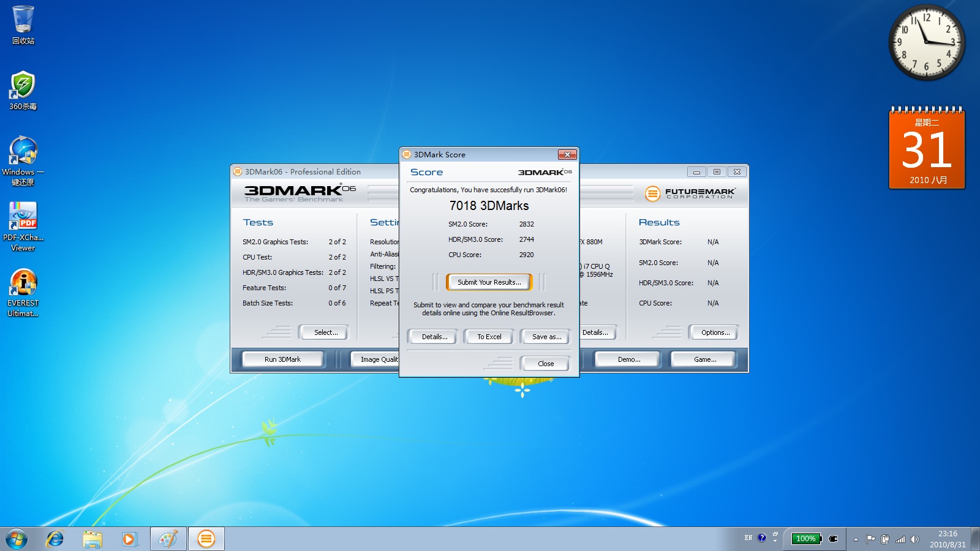
Task: Click the power tray icon
Action: click(x=885, y=539)
